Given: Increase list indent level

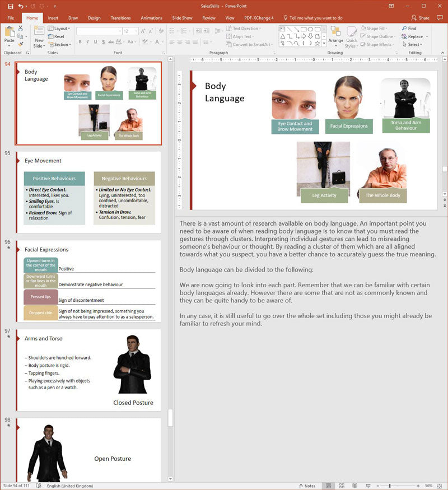Looking at the screenshot, I should pyautogui.click(x=207, y=31).
